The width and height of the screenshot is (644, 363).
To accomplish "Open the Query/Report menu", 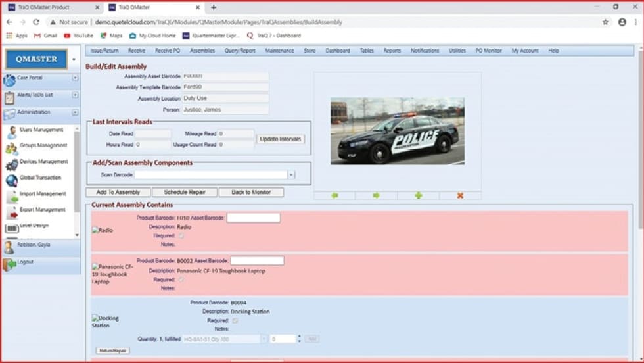I will click(240, 51).
